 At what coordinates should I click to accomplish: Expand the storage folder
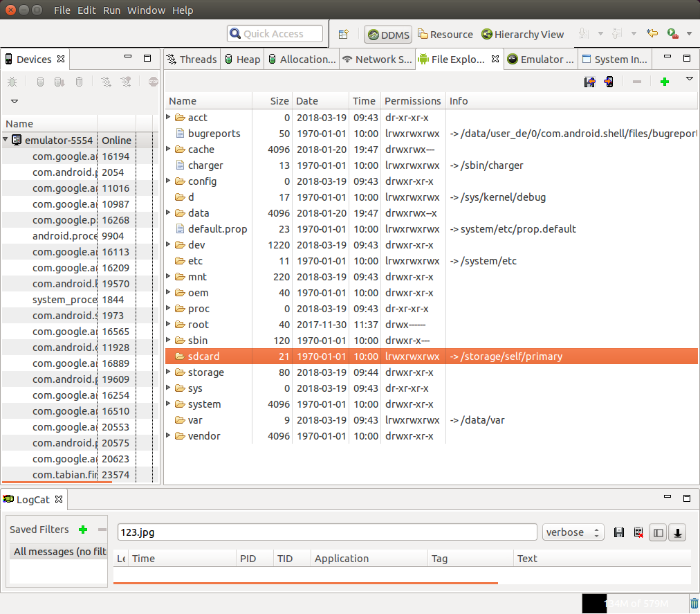pos(169,372)
